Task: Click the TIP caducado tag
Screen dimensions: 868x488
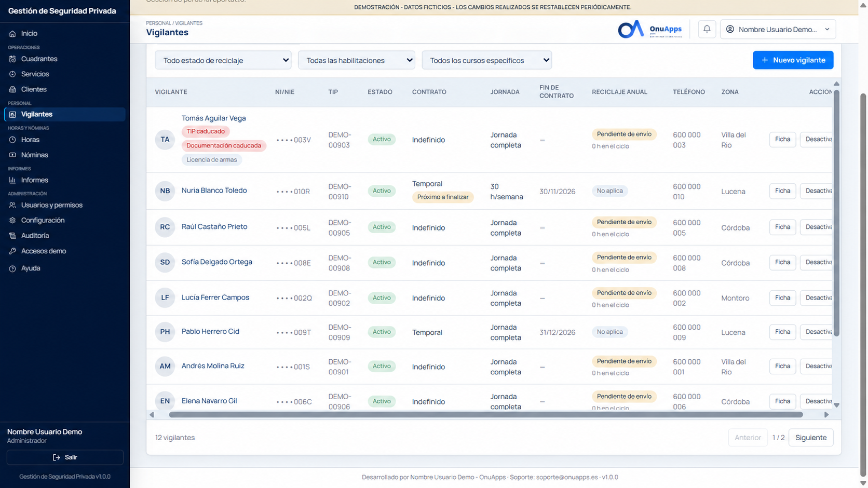Action: [x=206, y=131]
